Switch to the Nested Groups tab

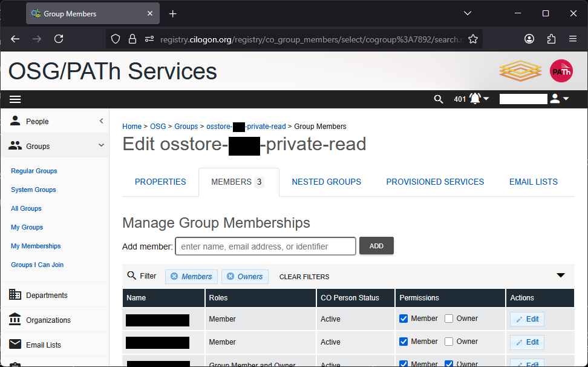326,182
